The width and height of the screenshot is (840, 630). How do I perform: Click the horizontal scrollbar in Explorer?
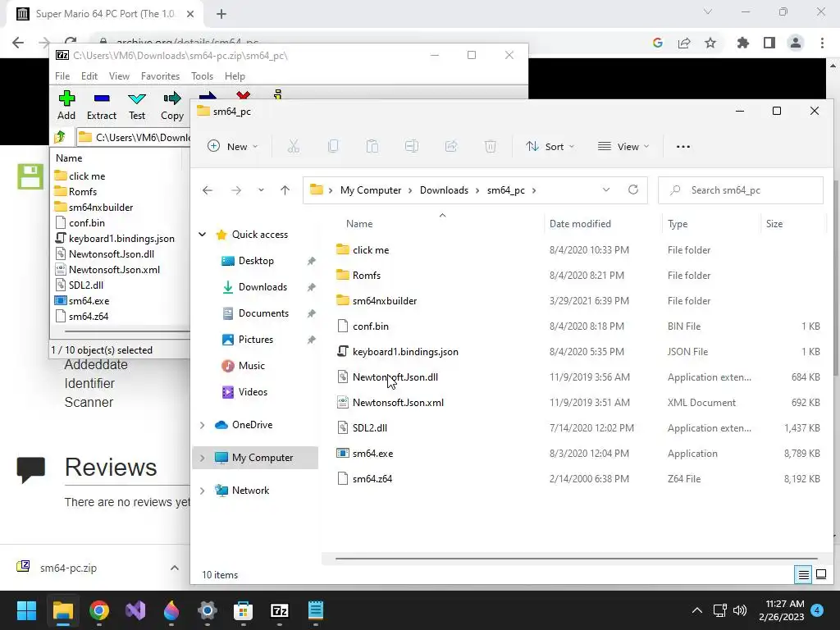pos(576,558)
